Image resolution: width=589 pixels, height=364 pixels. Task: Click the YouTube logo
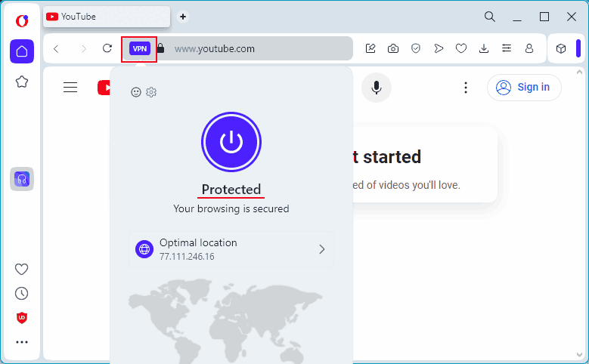104,88
